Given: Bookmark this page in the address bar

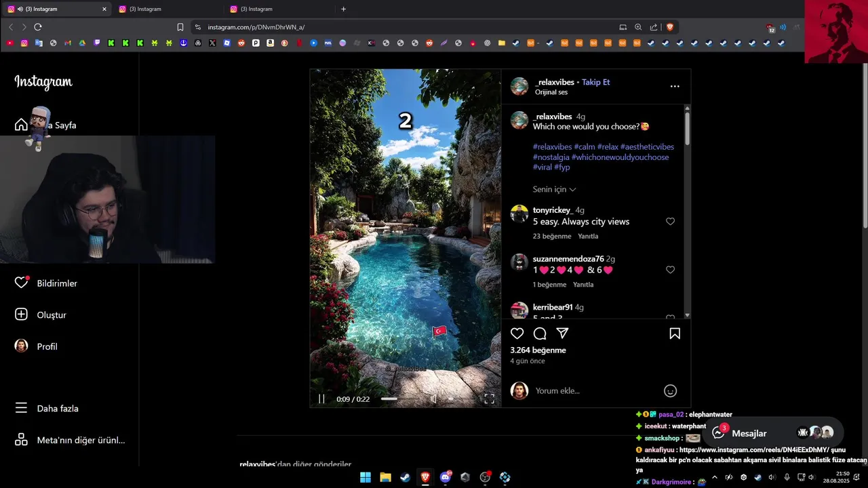Looking at the screenshot, I should pyautogui.click(x=180, y=27).
